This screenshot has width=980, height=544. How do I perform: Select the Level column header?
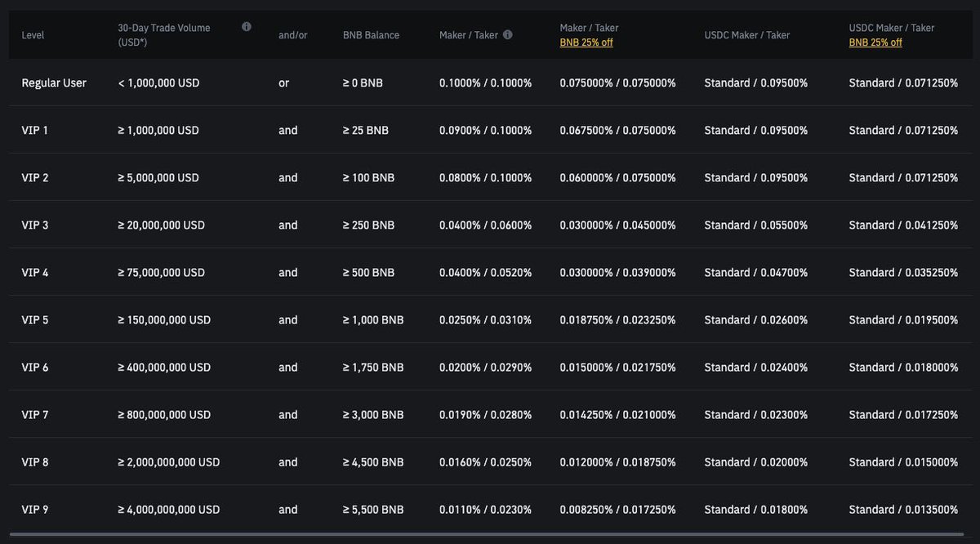[33, 35]
